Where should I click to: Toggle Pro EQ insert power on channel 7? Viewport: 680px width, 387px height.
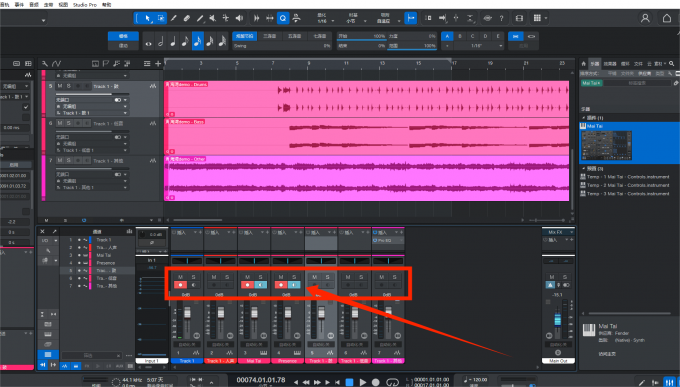[x=375, y=240]
